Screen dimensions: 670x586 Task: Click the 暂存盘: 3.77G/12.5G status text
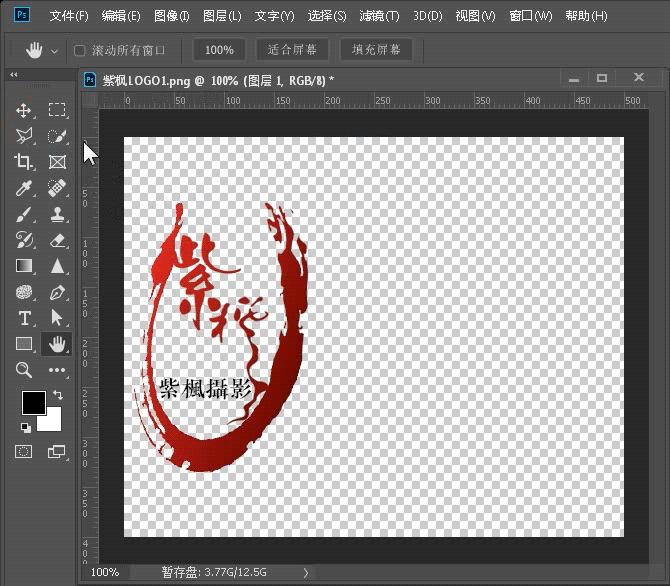pos(214,572)
